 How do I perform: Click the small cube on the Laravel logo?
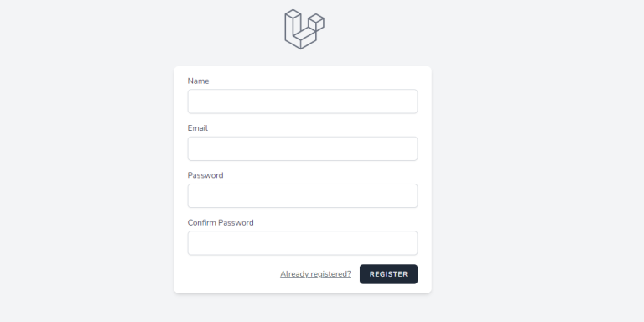pyautogui.click(x=316, y=22)
